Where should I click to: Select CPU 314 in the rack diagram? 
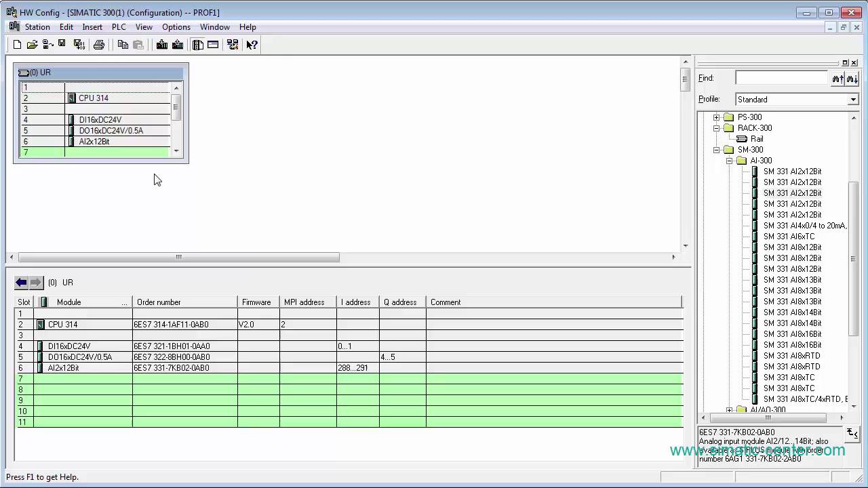(94, 98)
